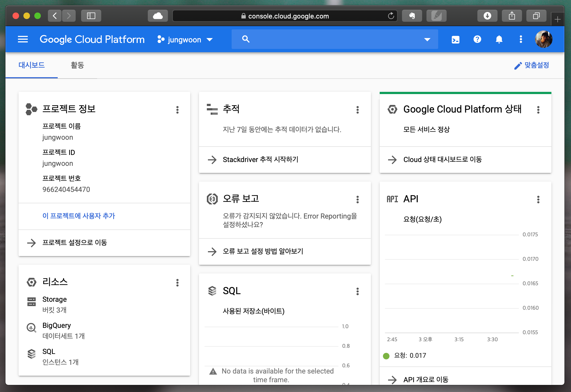
Task: Open options menu of API card
Action: [x=538, y=200]
